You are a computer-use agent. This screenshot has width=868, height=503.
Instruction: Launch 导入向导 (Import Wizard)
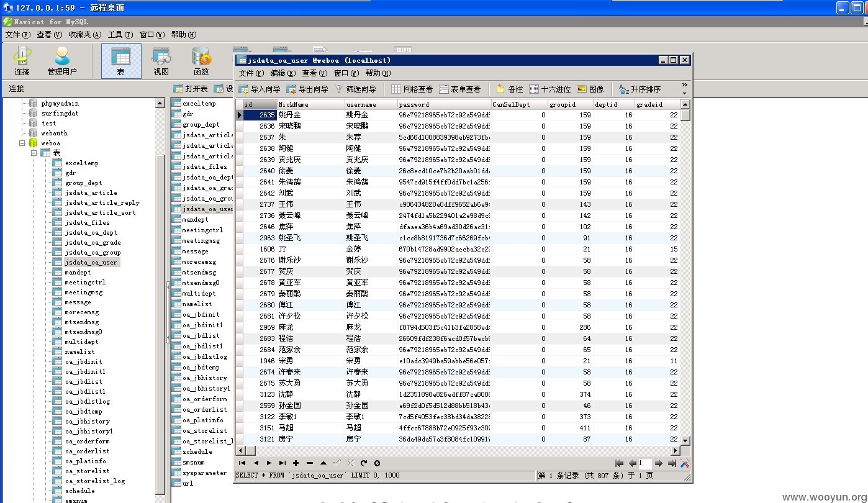(x=260, y=89)
